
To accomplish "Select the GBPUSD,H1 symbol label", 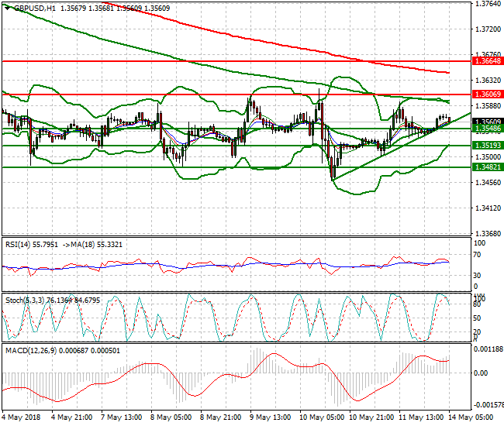I will (34, 9).
